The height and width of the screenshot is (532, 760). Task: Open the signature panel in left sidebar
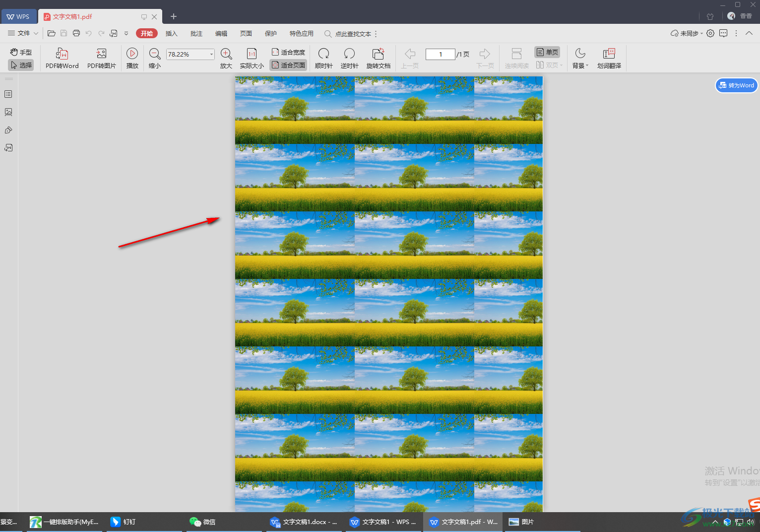click(x=8, y=130)
